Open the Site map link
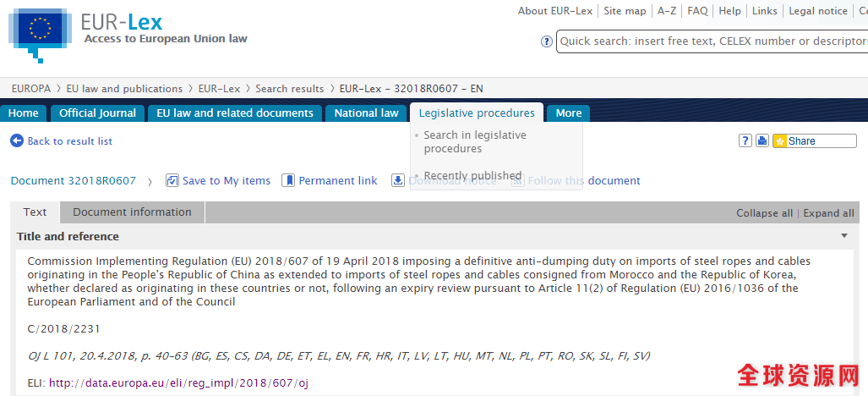This screenshot has height=396, width=868. coord(625,11)
